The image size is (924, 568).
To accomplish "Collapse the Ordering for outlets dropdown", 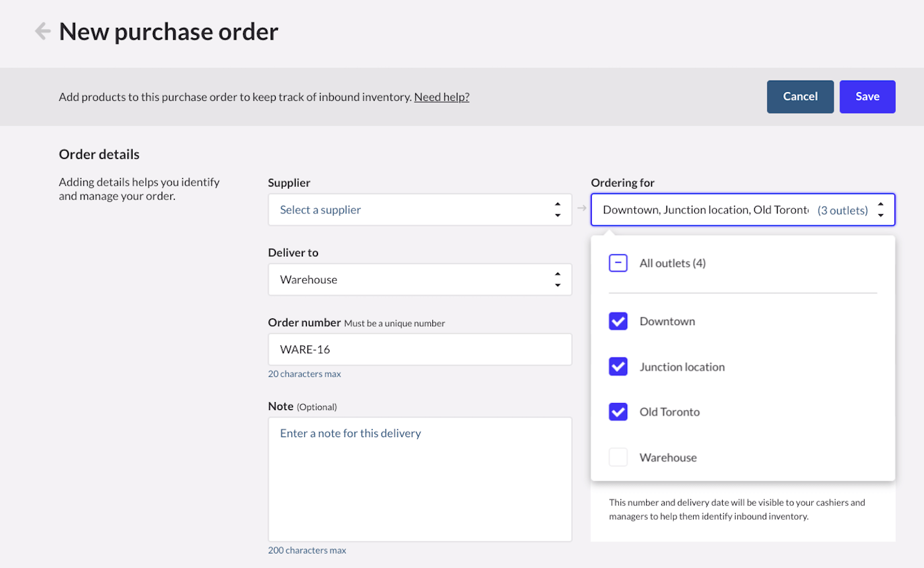I will click(x=726, y=209).
